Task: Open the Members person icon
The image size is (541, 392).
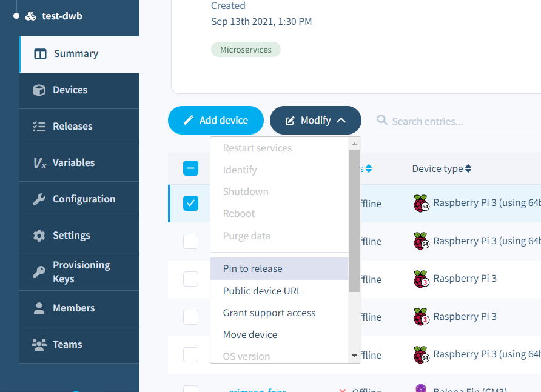Action: pyautogui.click(x=39, y=308)
